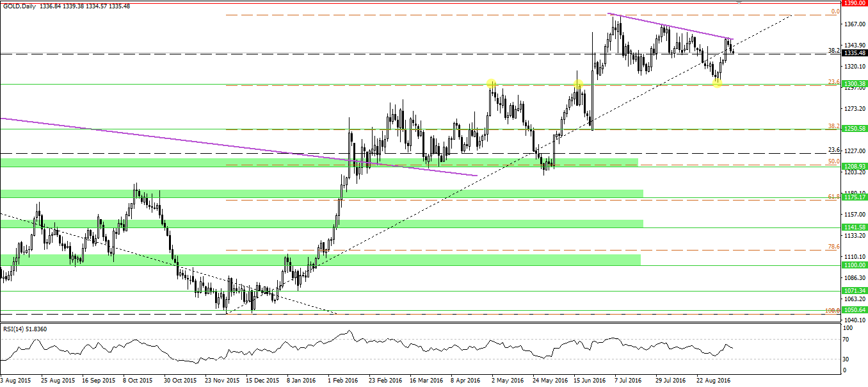Click the chart shift triangle marker at top
Image resolution: width=868 pixels, height=387 pixels.
coord(740,3)
